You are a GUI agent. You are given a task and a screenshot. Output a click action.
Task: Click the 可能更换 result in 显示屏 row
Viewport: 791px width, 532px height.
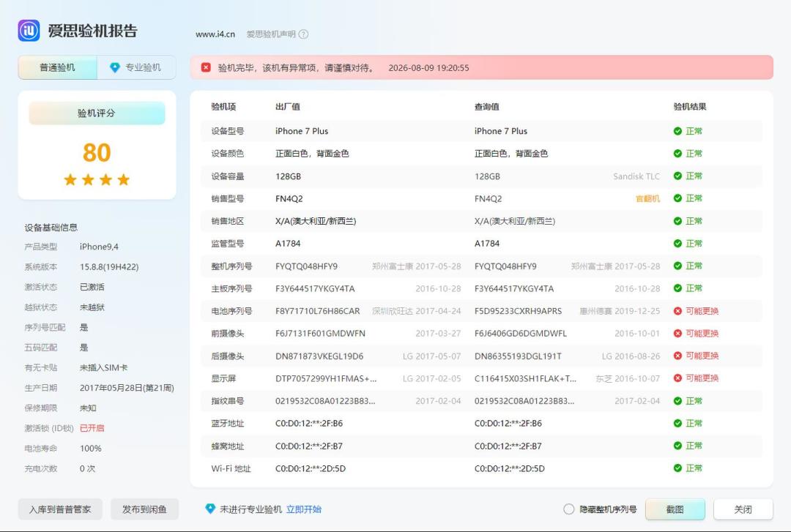(x=702, y=378)
